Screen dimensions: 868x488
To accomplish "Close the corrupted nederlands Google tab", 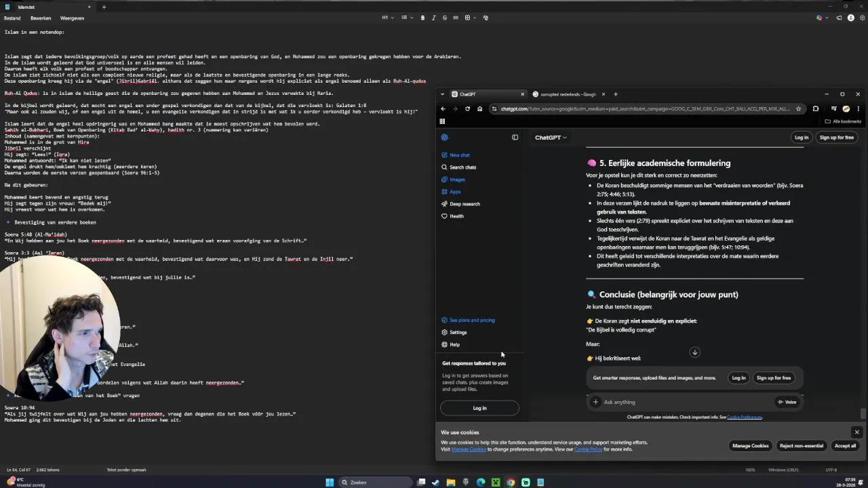I will [603, 94].
